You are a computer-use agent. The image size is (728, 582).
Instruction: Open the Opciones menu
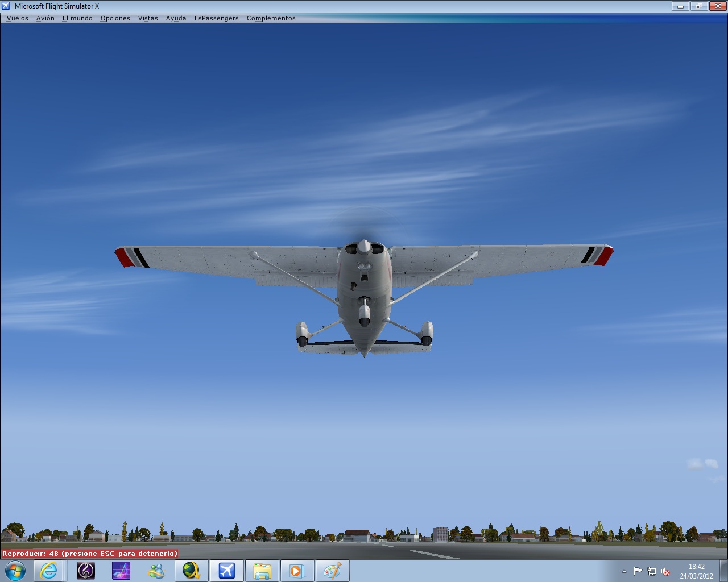coord(115,18)
